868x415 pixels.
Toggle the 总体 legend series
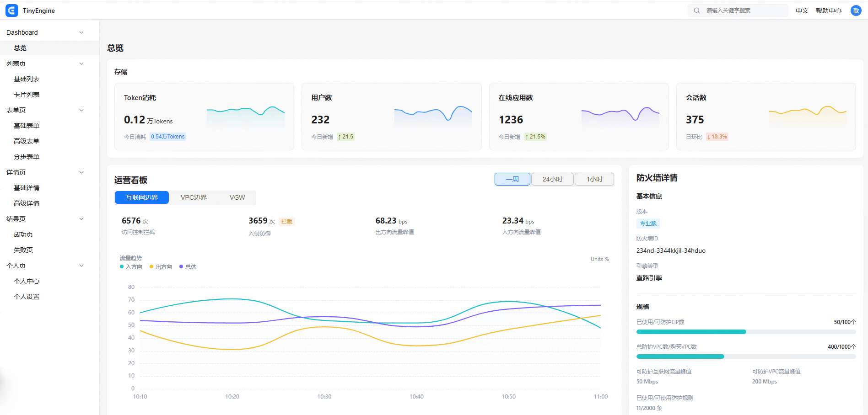188,267
